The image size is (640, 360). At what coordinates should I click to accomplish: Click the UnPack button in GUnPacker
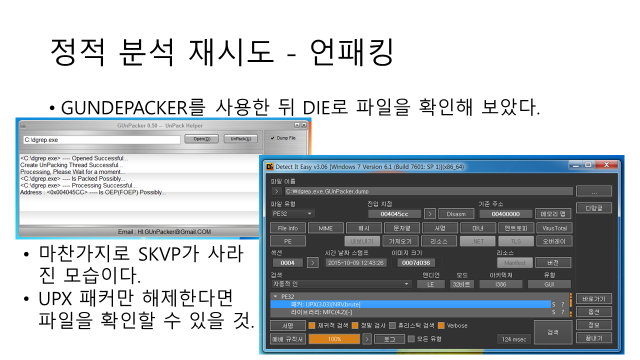click(241, 139)
